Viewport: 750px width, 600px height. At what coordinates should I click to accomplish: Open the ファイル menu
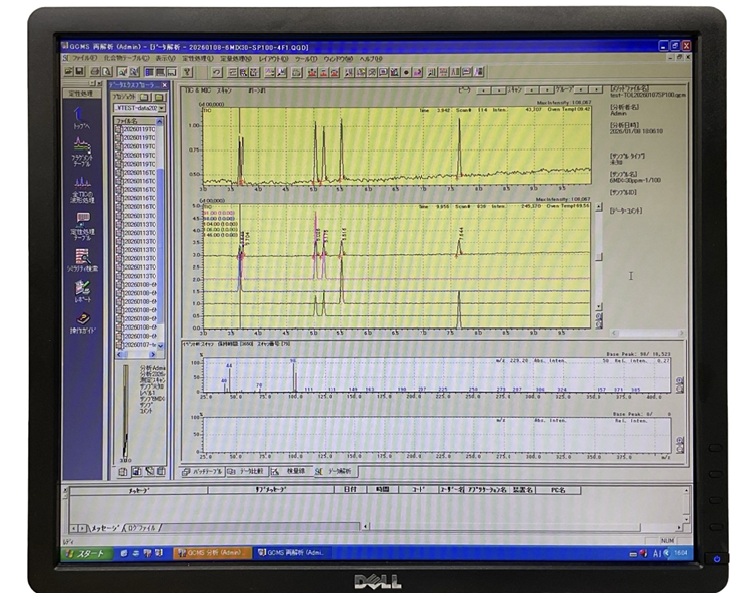(82, 58)
